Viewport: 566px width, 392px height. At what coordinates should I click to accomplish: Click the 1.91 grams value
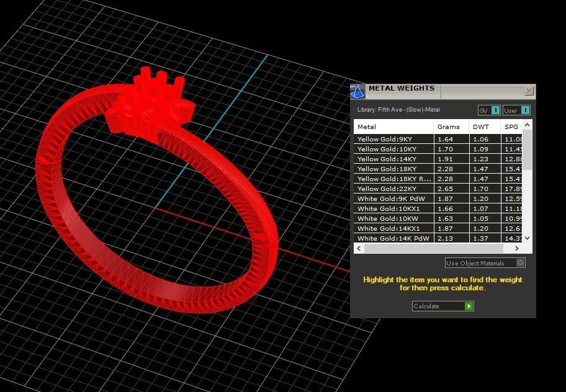click(445, 159)
